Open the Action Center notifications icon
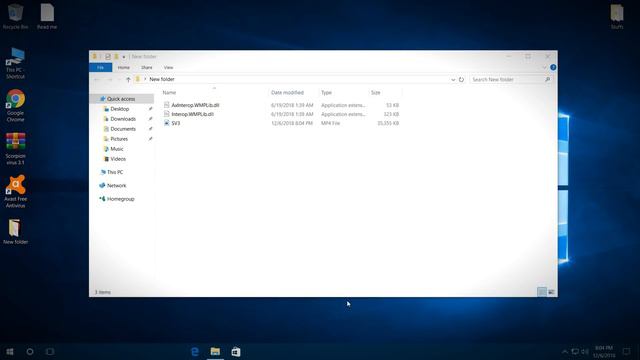 click(x=626, y=351)
